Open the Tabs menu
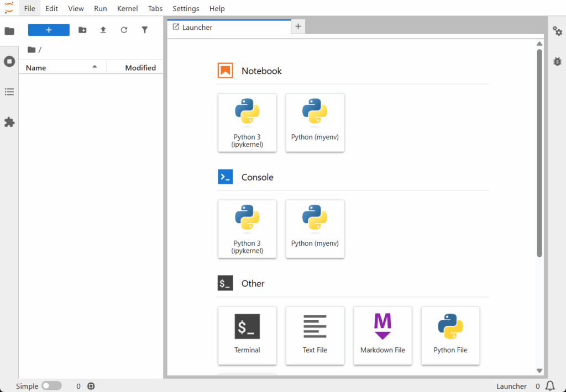The image size is (566, 392). [155, 8]
